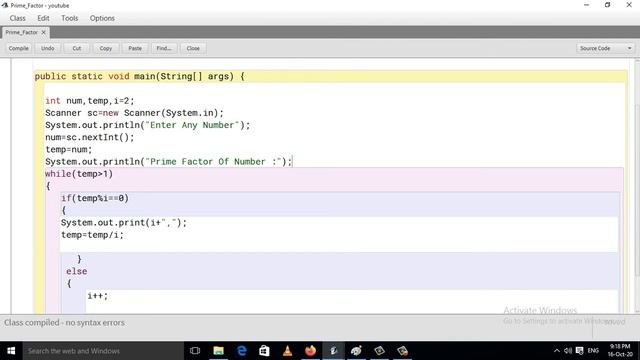Click the line 'temp=num;'
This screenshot has width=640, height=360.
tap(69, 150)
